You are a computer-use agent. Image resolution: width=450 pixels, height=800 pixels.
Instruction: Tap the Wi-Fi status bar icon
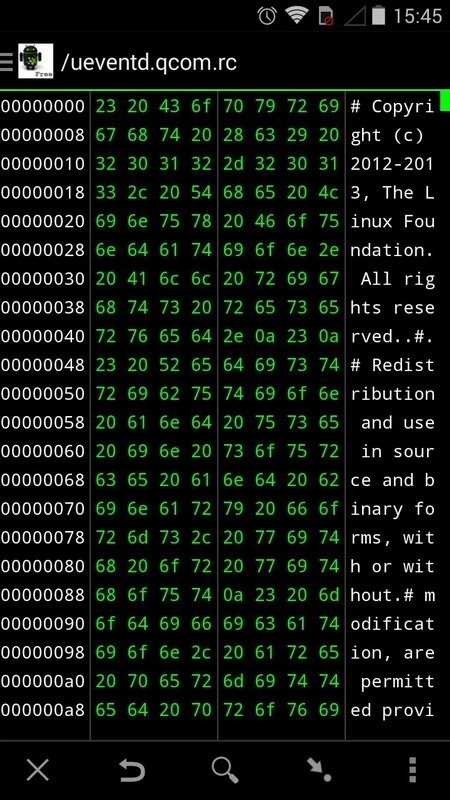[296, 15]
